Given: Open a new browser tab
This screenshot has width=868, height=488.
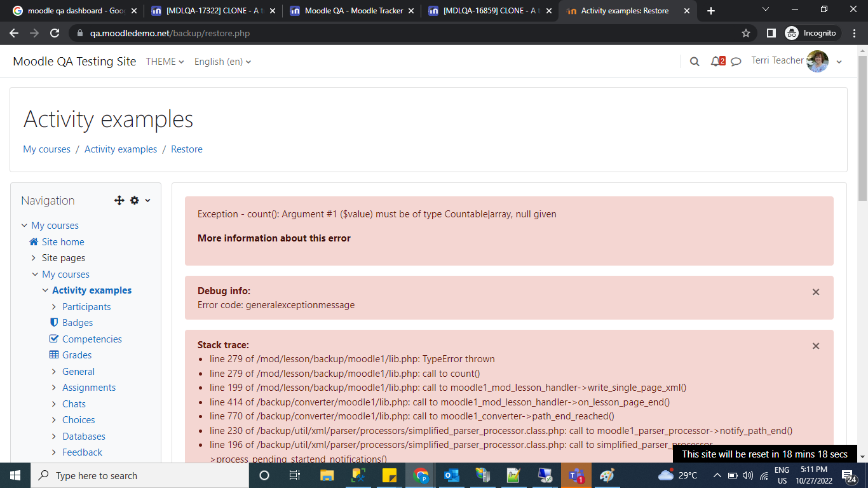Looking at the screenshot, I should 711,11.
